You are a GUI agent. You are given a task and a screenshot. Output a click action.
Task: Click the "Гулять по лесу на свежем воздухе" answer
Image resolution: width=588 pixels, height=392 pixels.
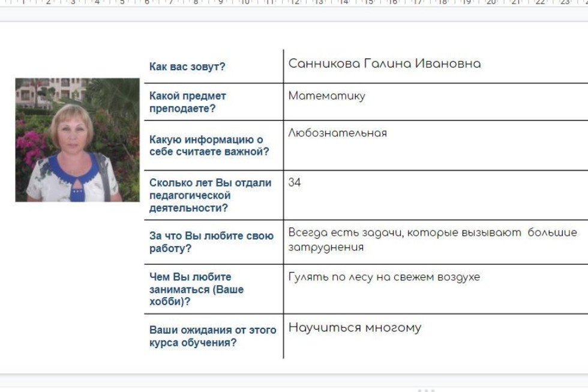coord(384,277)
